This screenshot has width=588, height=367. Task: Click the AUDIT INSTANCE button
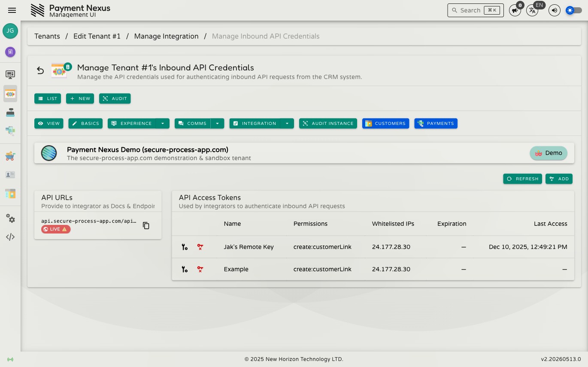328,123
